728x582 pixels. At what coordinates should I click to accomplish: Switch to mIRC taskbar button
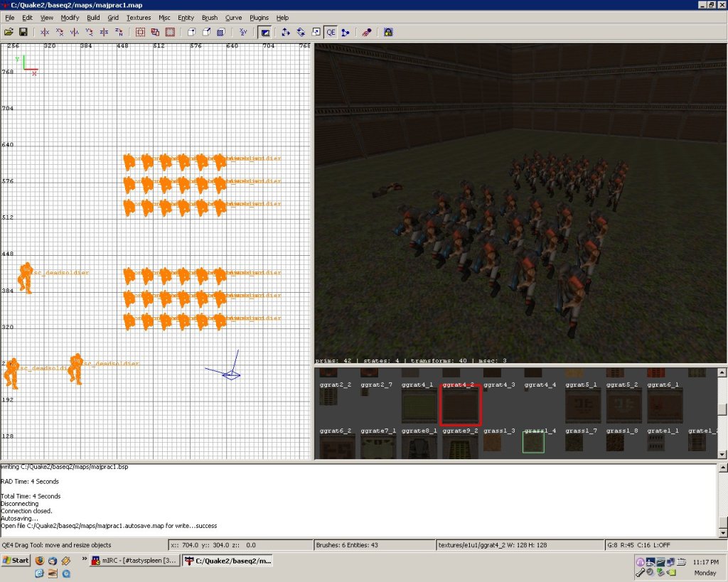(135, 561)
